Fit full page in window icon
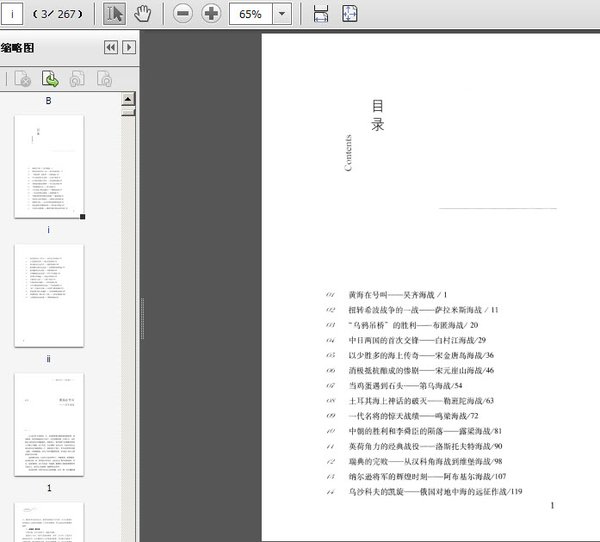Screen dimensions: 600x542 click(x=350, y=14)
